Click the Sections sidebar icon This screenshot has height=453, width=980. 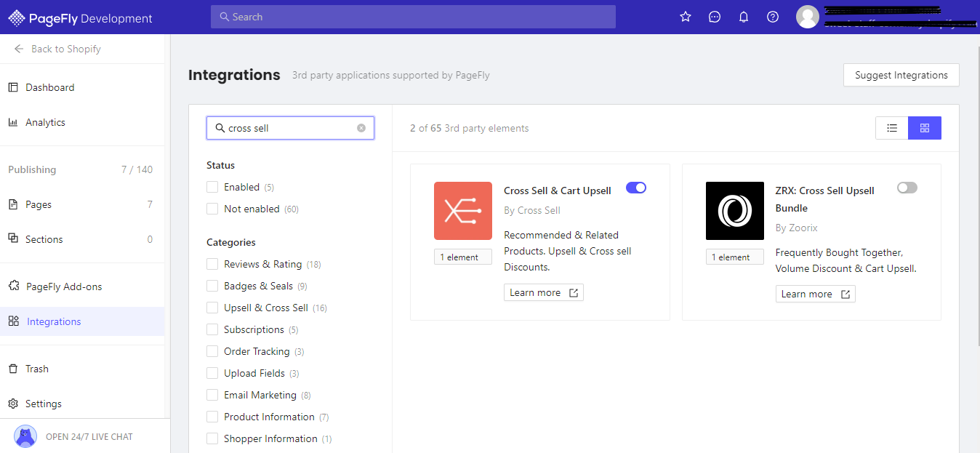(x=13, y=239)
